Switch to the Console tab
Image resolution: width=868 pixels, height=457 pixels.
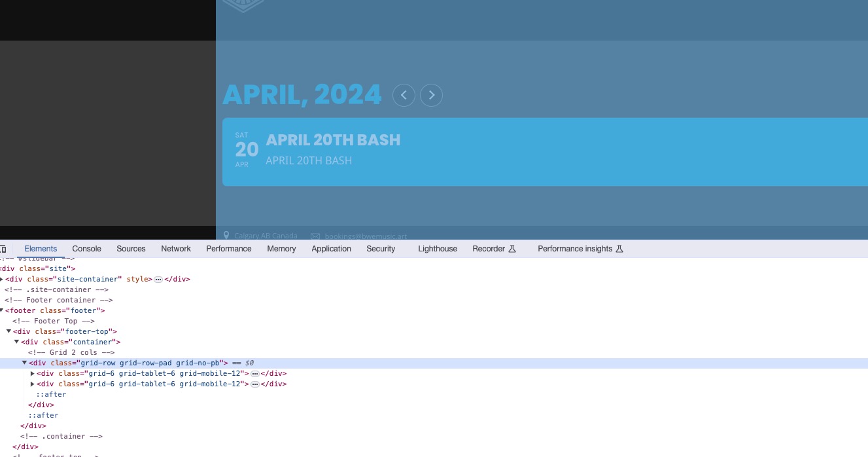(x=86, y=249)
